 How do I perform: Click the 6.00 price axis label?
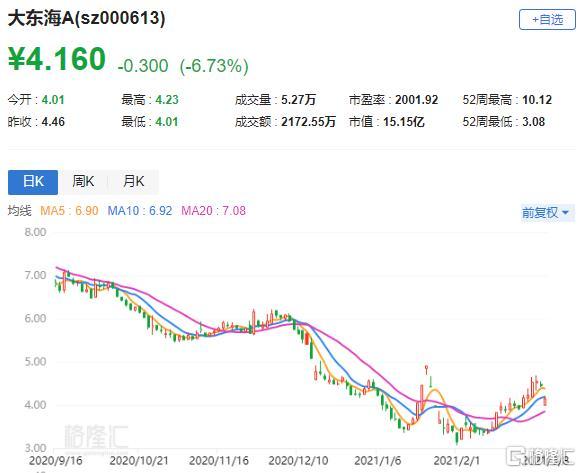pos(35,319)
